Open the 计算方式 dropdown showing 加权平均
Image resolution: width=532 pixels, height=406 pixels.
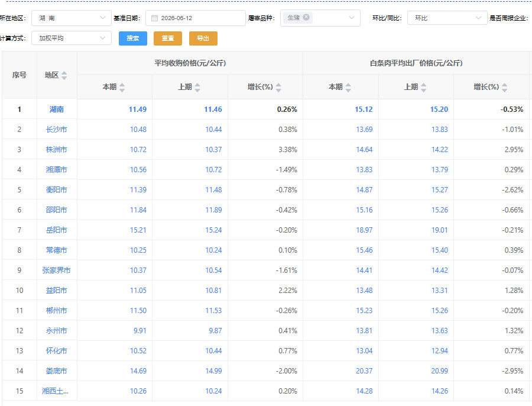72,38
